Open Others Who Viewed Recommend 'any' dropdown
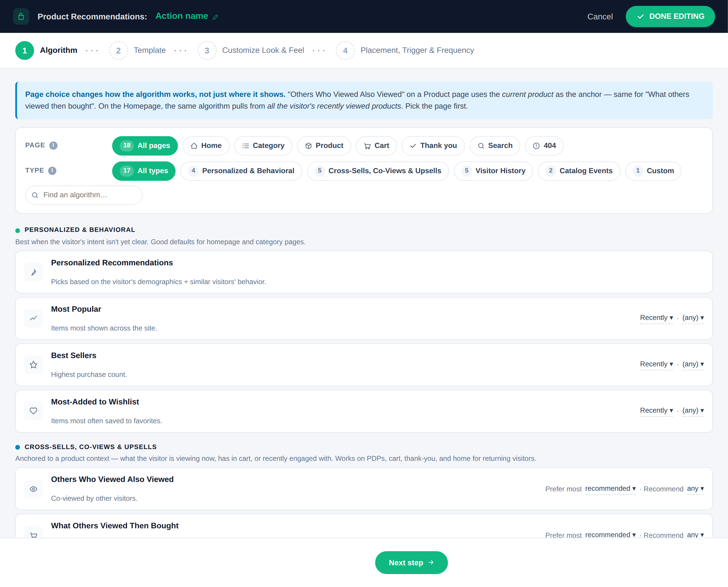The width and height of the screenshot is (728, 587). [x=695, y=489]
